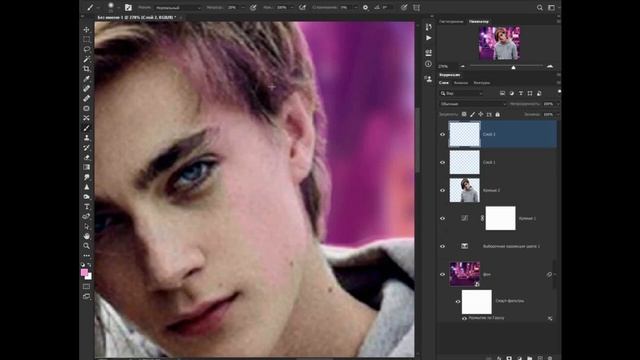Filter layers by adjustment layers icon
The height and width of the screenshot is (360, 640).
coord(511,93)
